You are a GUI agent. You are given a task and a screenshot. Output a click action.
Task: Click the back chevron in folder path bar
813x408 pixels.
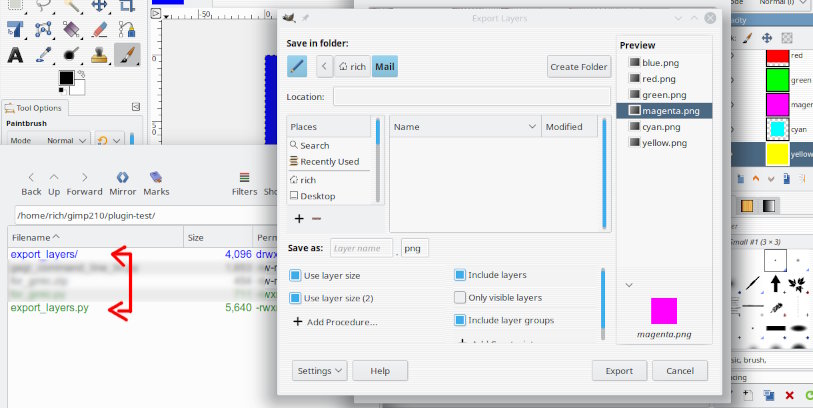click(x=325, y=66)
